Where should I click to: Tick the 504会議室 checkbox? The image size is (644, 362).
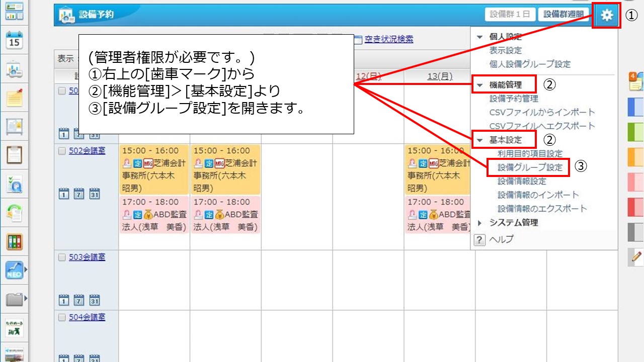click(62, 318)
